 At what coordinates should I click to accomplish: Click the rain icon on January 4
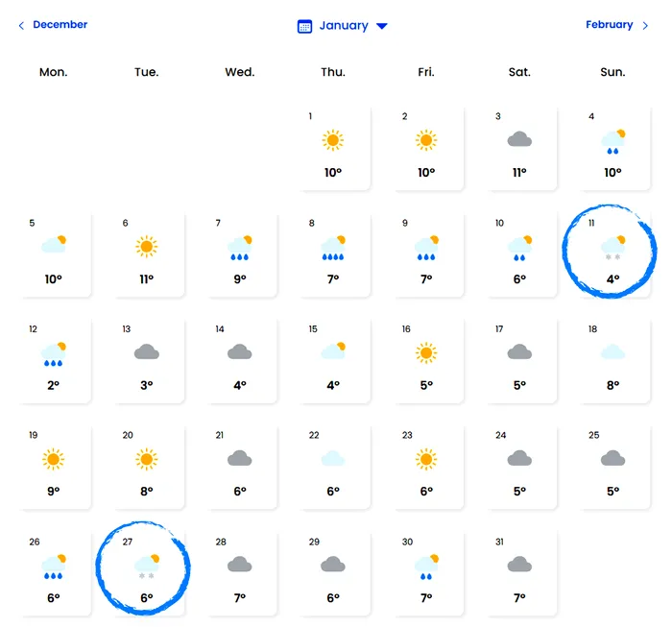click(x=612, y=142)
